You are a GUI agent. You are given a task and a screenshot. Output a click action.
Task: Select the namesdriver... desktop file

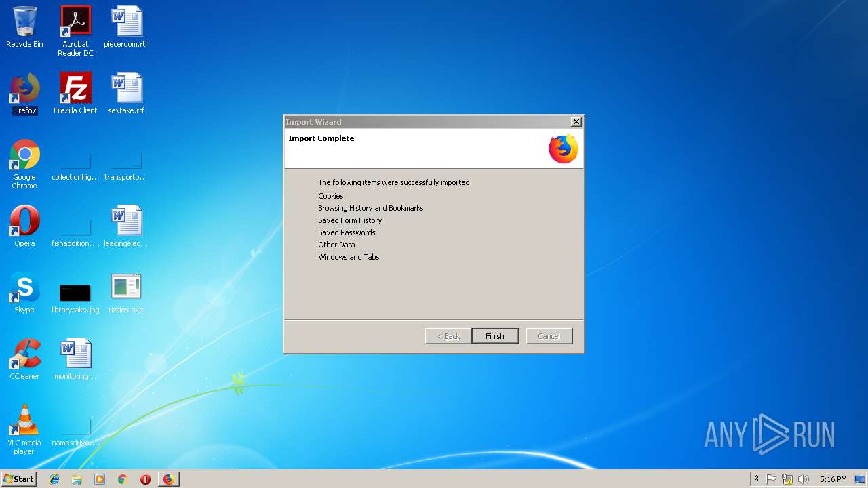(75, 434)
